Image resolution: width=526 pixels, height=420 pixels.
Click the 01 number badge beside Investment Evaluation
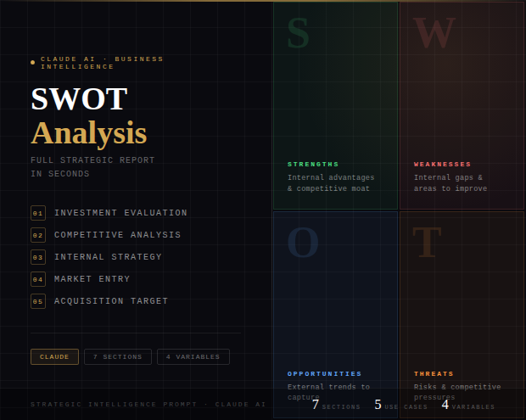pyautogui.click(x=37, y=213)
